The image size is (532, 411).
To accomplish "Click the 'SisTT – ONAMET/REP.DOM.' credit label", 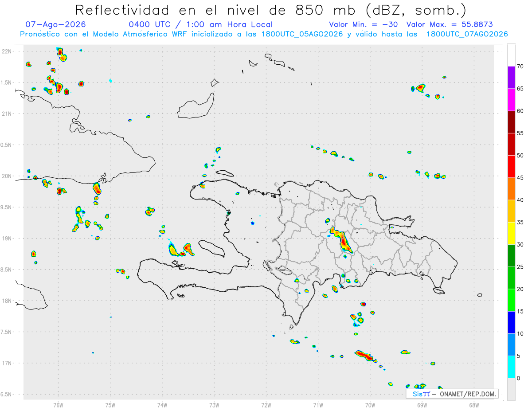I will tap(452, 394).
